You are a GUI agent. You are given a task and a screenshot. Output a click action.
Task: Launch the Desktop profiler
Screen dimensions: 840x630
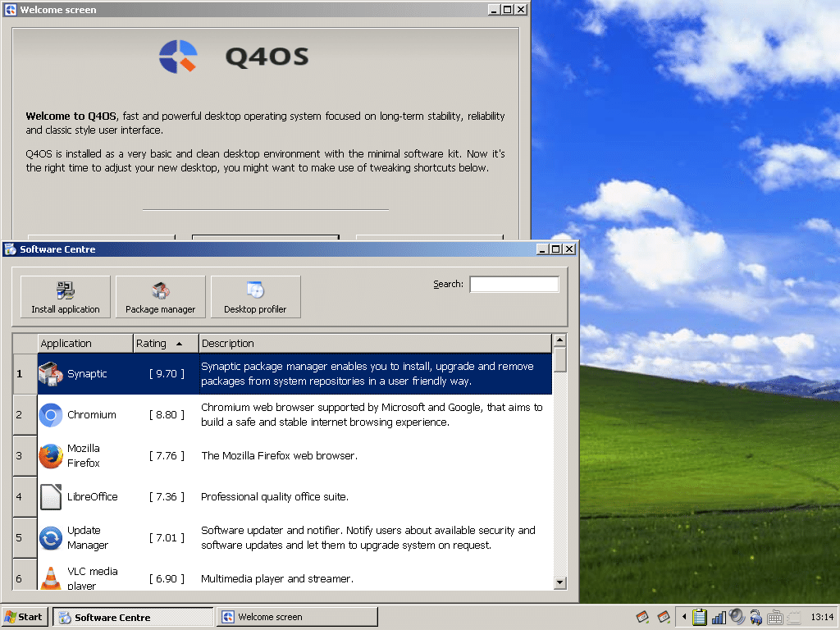point(256,297)
